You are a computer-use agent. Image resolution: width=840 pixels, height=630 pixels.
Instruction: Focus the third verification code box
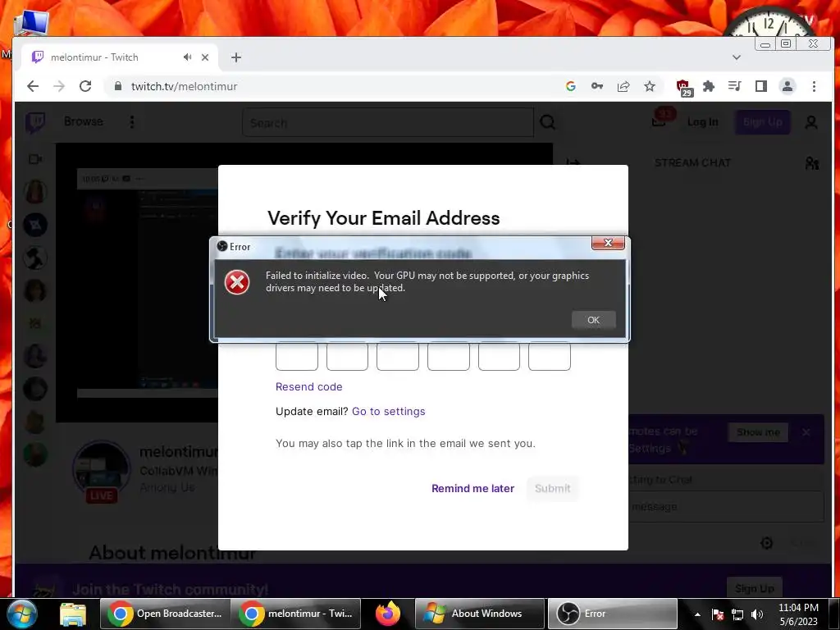coord(398,356)
